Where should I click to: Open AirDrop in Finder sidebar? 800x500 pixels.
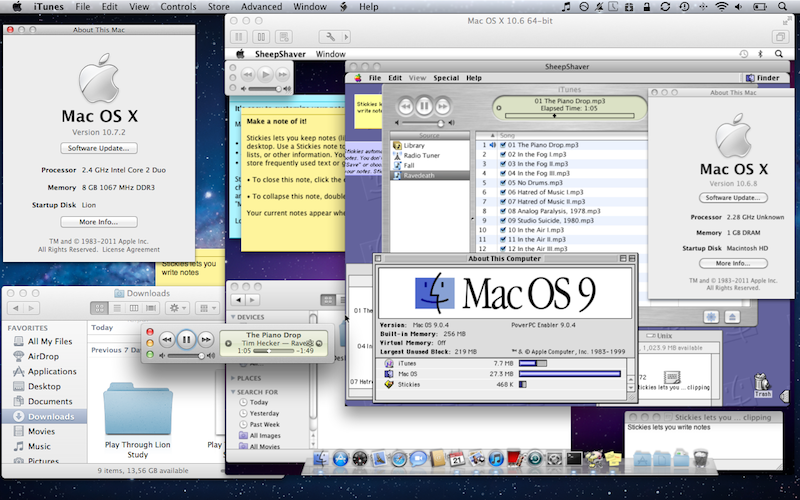pos(43,356)
